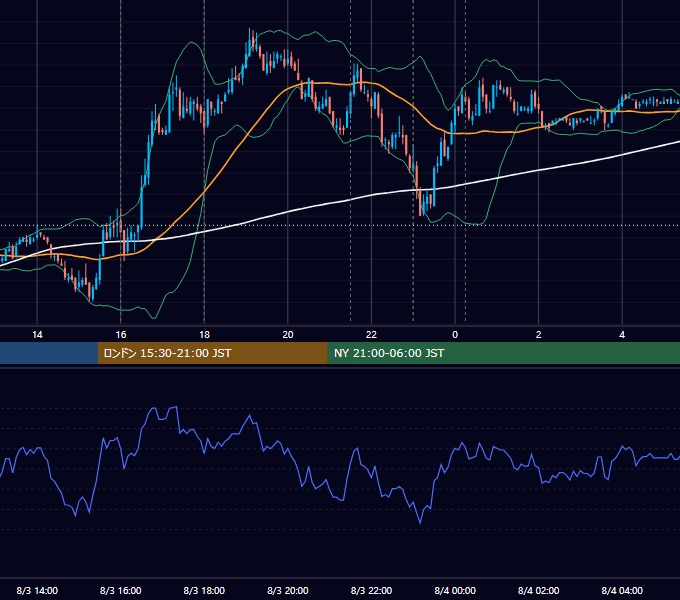The width and height of the screenshot is (680, 600).
Task: Click the 18 hour label on price chart axis
Action: (x=204, y=335)
